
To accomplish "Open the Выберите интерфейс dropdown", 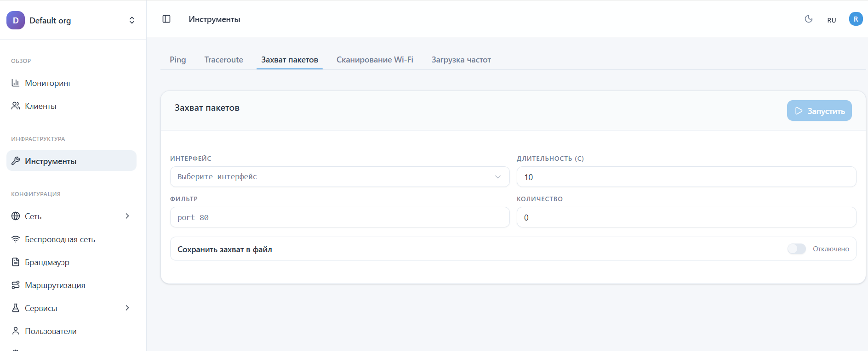I will coord(339,177).
